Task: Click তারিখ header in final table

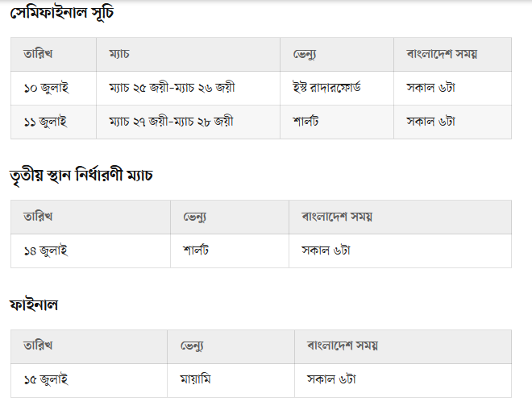Action: point(89,346)
